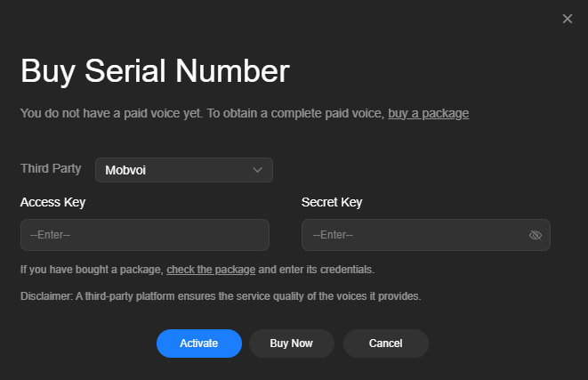Screen dimensions: 588x380
Task: Click the Buy Serial Number heading
Action: click(155, 71)
